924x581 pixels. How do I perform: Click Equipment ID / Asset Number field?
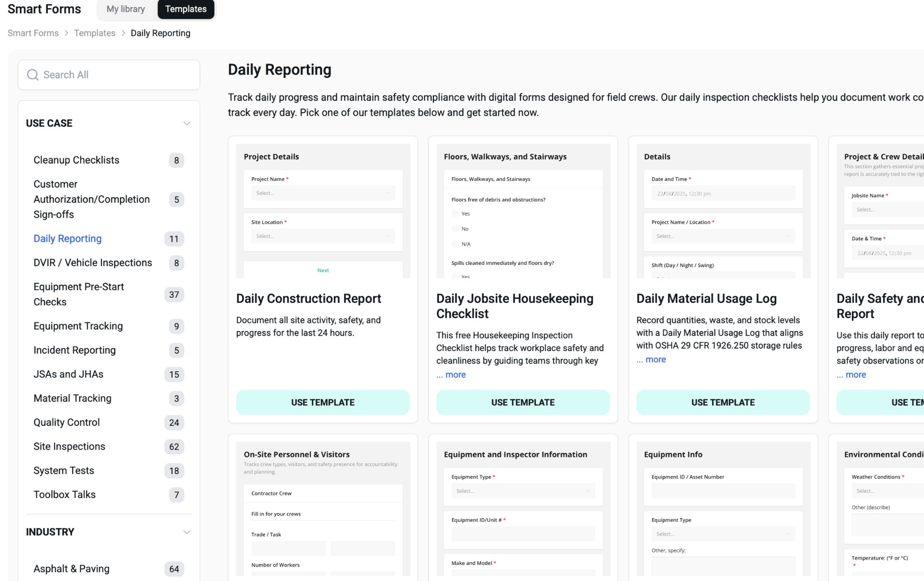pyautogui.click(x=723, y=491)
